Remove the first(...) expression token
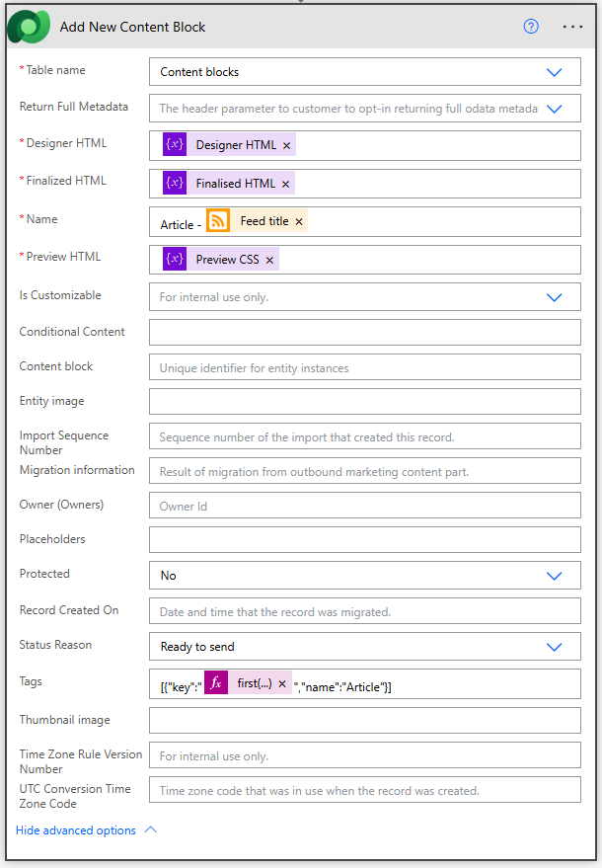The height and width of the screenshot is (868, 602). 282,684
